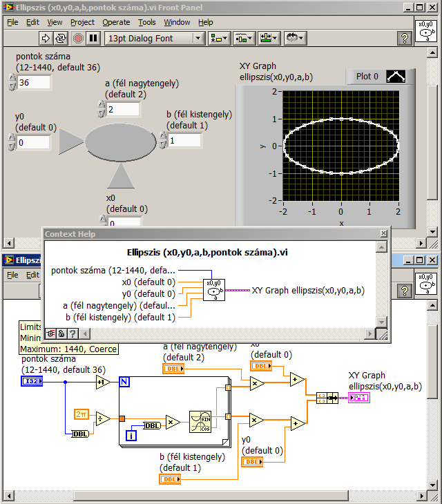Click increment arrows of pontok száma control
This screenshot has height=504, width=442.
tap(12, 82)
